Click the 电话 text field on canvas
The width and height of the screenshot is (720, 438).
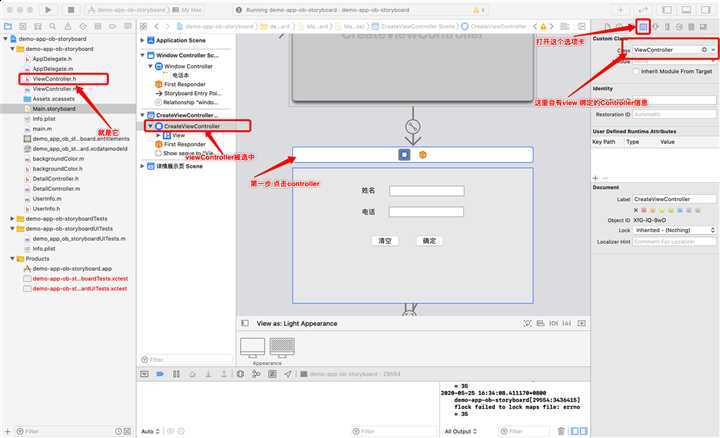click(427, 212)
